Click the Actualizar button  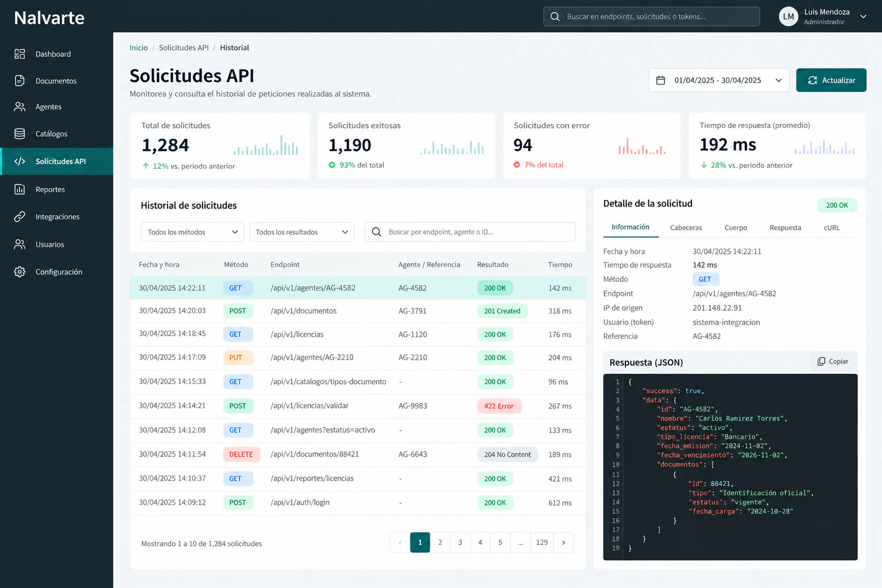(x=831, y=80)
